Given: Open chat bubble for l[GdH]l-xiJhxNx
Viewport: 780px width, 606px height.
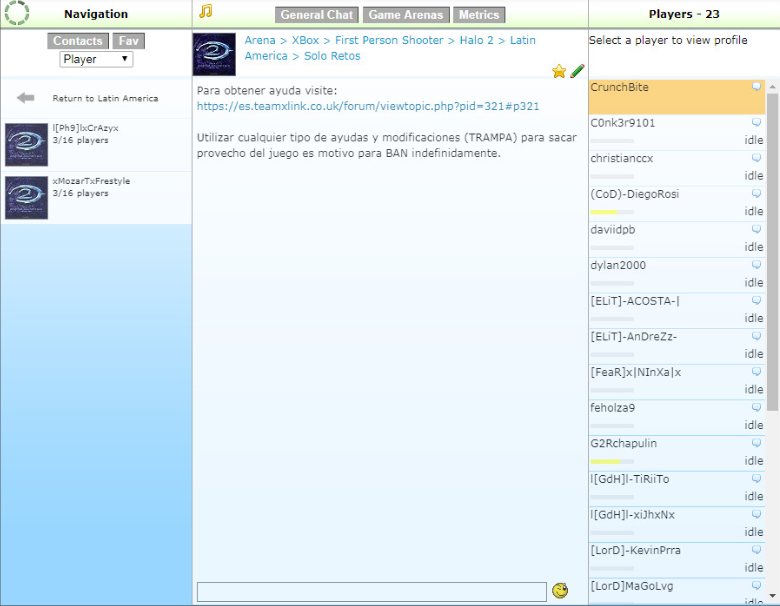Looking at the screenshot, I should coord(756,514).
